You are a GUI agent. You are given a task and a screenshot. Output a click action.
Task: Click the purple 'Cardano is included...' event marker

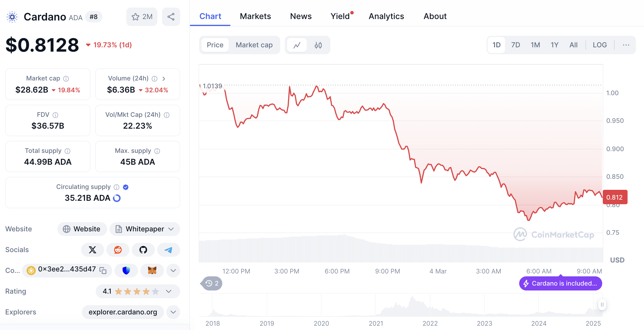click(560, 284)
